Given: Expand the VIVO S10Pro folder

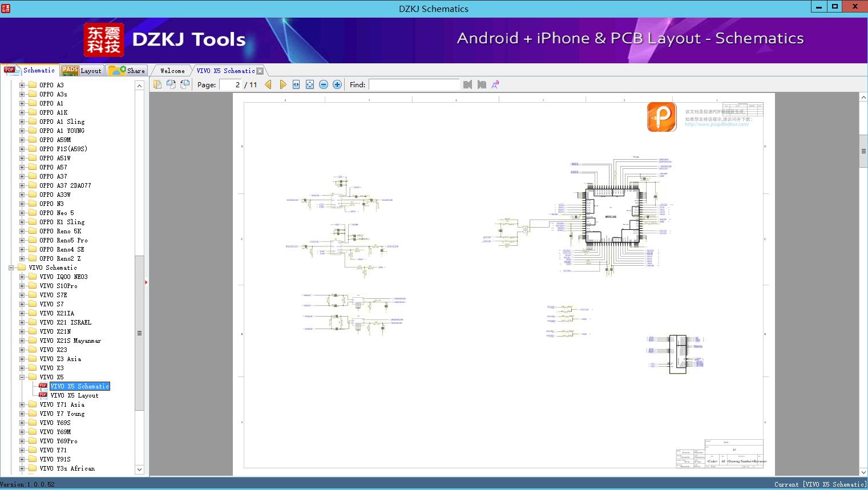Looking at the screenshot, I should point(22,286).
